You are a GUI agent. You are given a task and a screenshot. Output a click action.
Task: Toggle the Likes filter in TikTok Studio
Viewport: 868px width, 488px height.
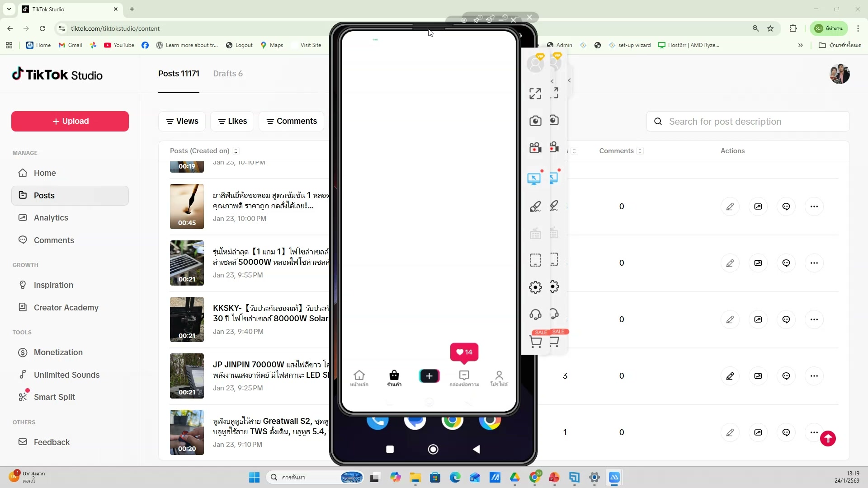click(232, 121)
